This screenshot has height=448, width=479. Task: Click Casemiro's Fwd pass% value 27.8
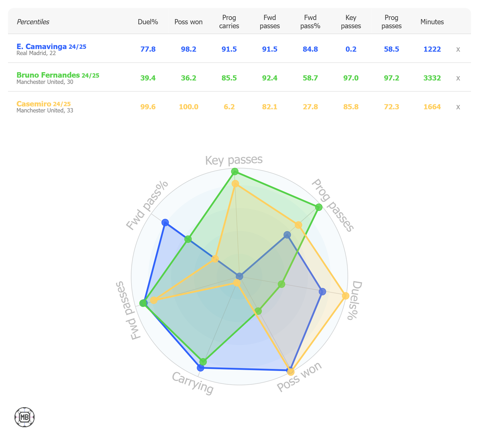310,107
